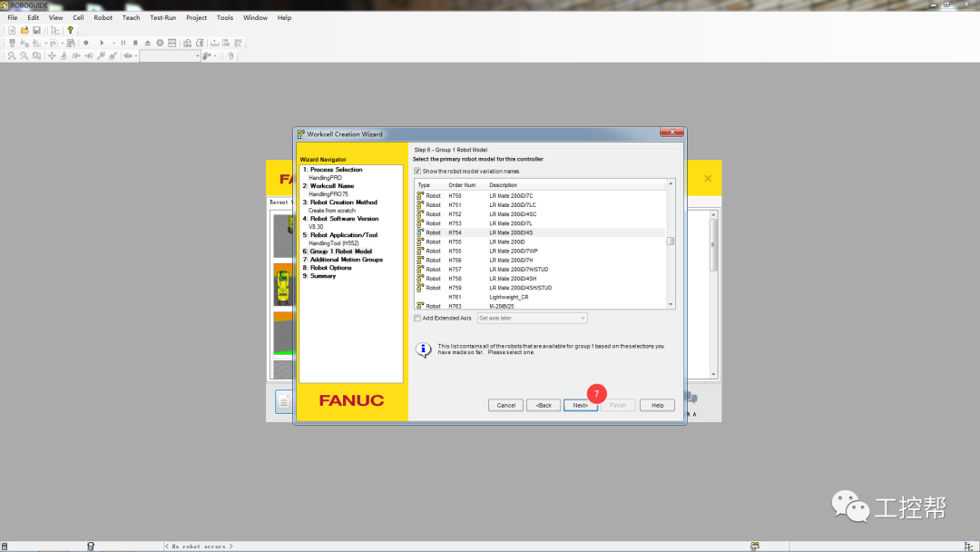Image resolution: width=980 pixels, height=552 pixels.
Task: Open the Edit menu
Action: coord(34,17)
